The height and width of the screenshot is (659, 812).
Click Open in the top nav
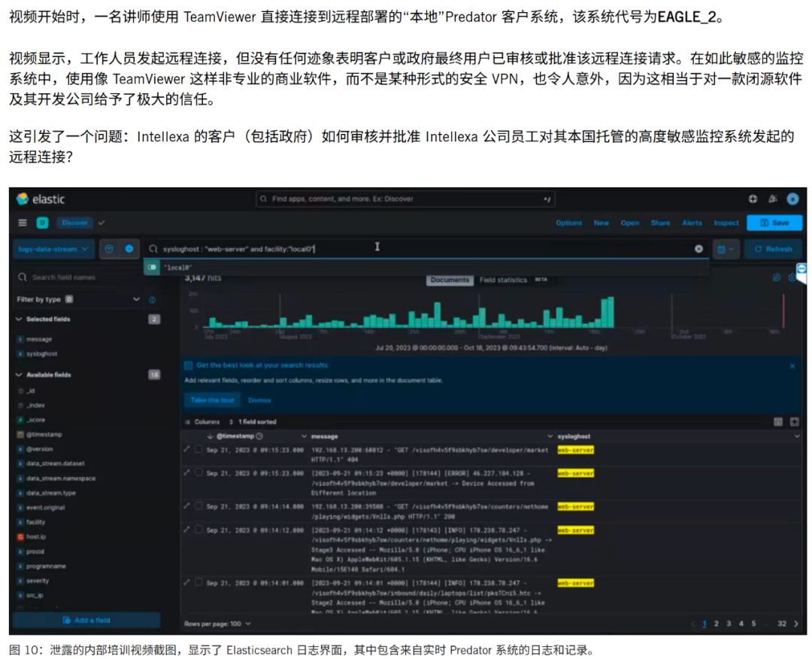point(630,223)
